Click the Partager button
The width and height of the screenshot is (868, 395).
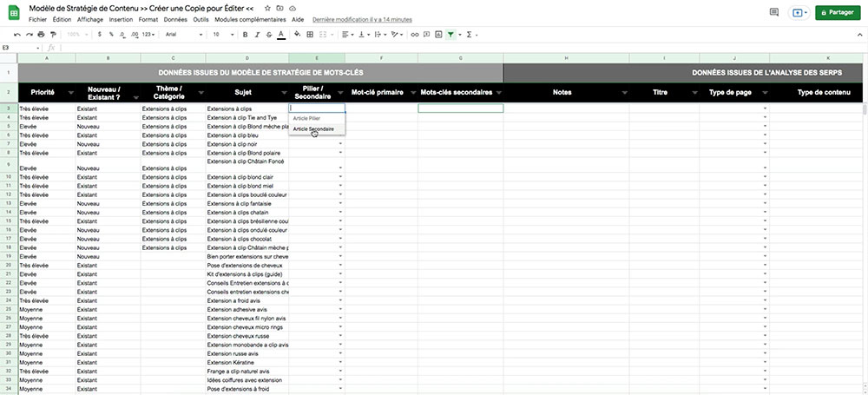point(838,12)
